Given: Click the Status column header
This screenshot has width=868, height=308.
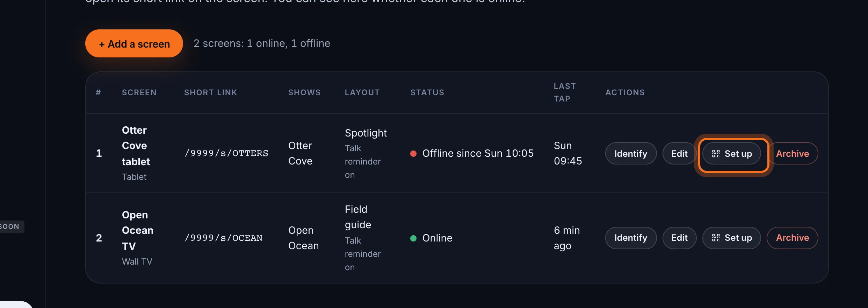Looking at the screenshot, I should 427,92.
